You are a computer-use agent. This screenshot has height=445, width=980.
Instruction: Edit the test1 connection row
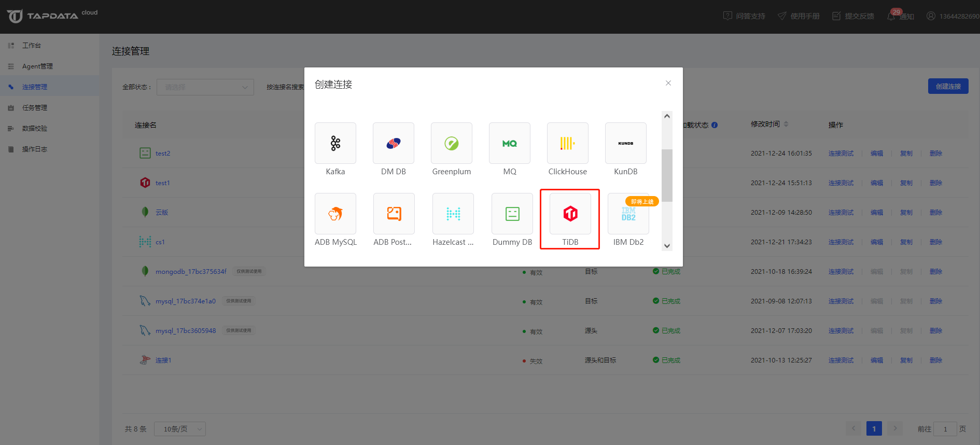877,183
